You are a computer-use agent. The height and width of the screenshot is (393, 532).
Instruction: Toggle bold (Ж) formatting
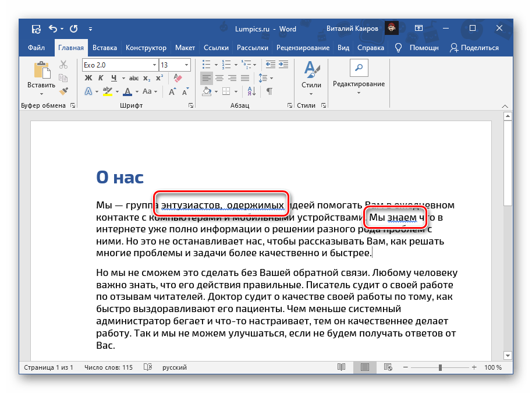click(x=88, y=78)
